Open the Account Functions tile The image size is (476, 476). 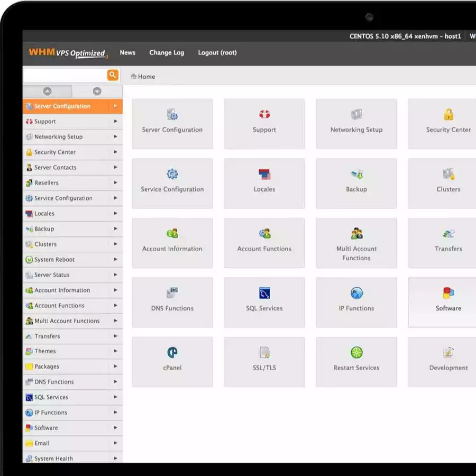click(x=264, y=243)
